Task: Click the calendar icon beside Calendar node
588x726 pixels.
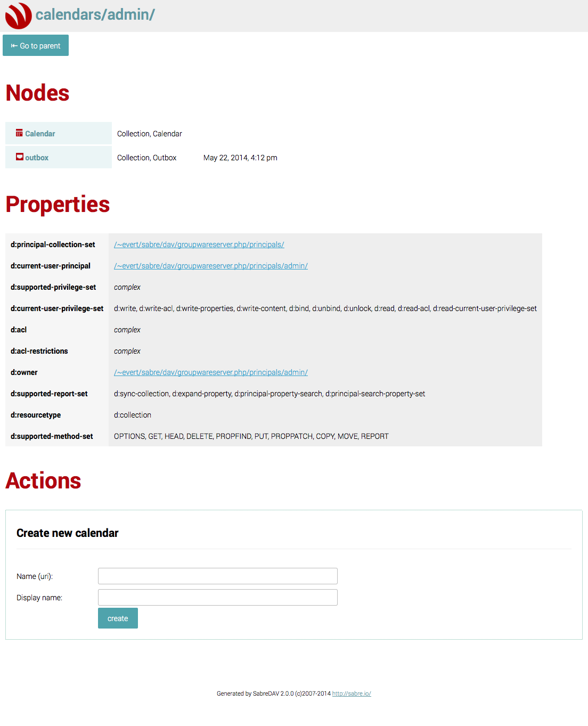Action: pos(19,133)
